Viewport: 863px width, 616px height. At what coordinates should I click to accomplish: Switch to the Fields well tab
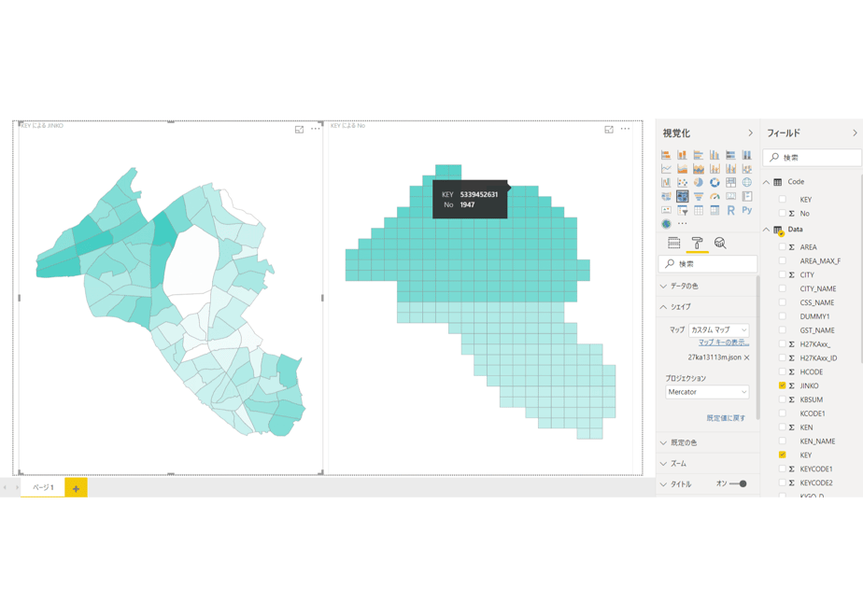(x=673, y=243)
